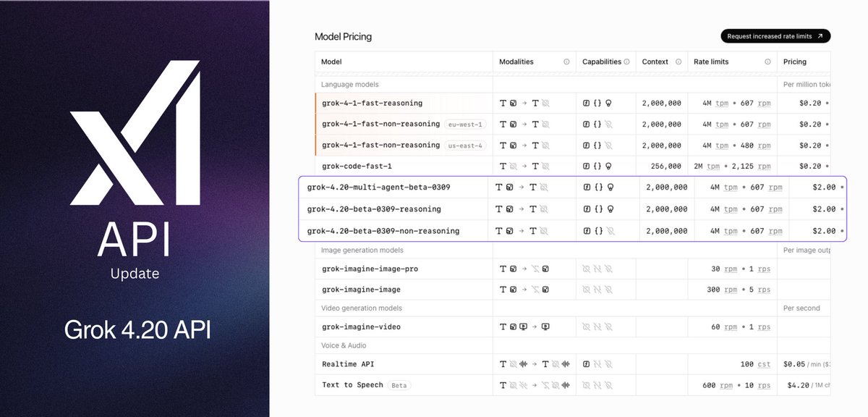Open the Rate limits column info icon
The image size is (868, 417).
click(x=768, y=62)
